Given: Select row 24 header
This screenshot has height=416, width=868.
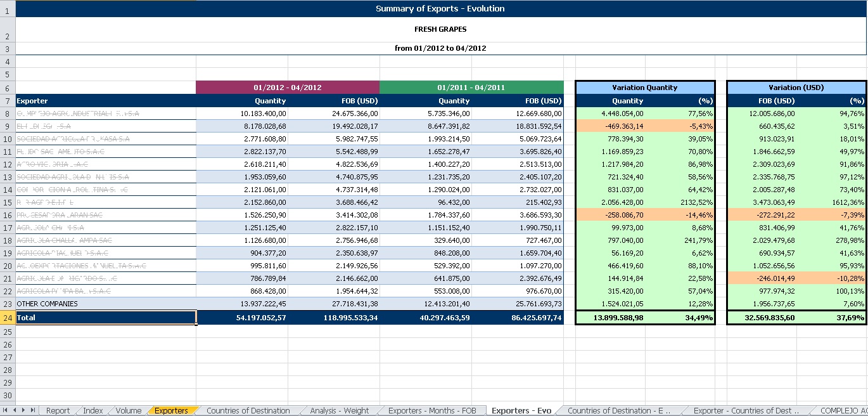Looking at the screenshot, I should (x=7, y=317).
